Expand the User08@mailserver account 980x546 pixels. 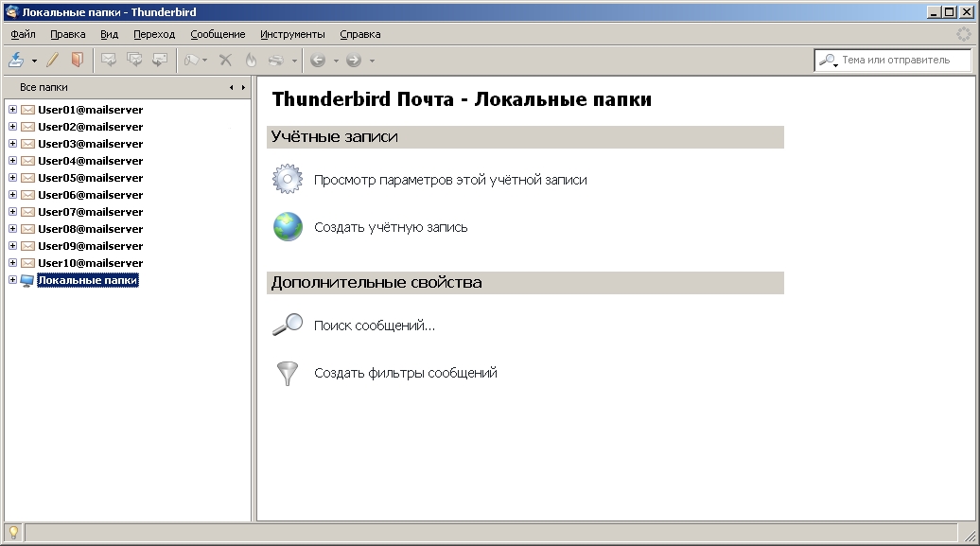click(12, 229)
